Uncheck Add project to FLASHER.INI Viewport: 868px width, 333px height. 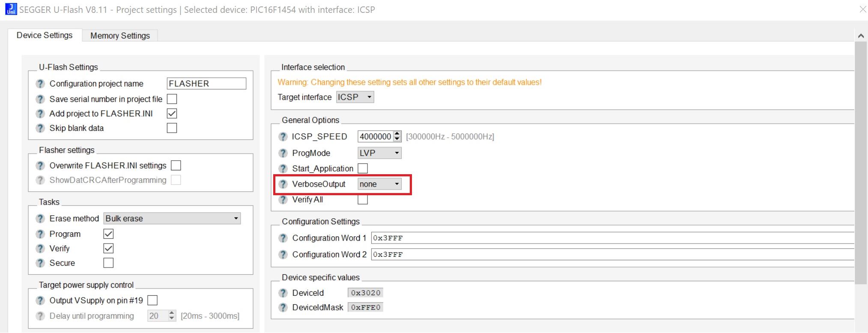coord(172,113)
